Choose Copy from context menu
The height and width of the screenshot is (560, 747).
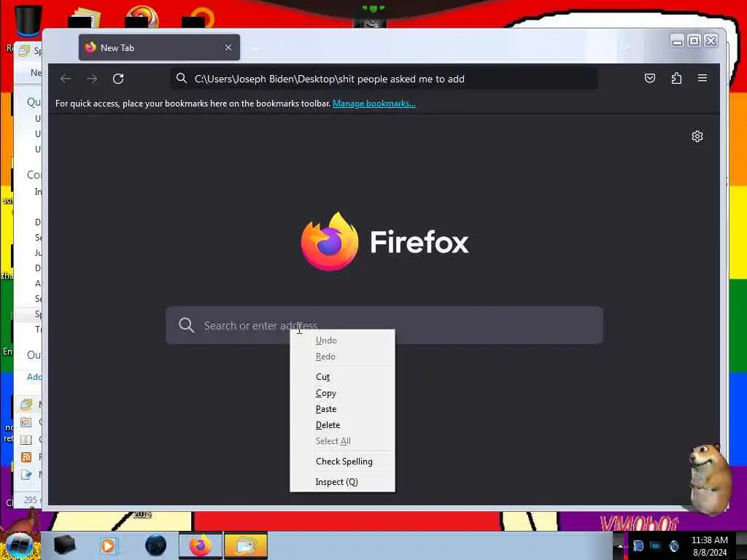point(343,393)
